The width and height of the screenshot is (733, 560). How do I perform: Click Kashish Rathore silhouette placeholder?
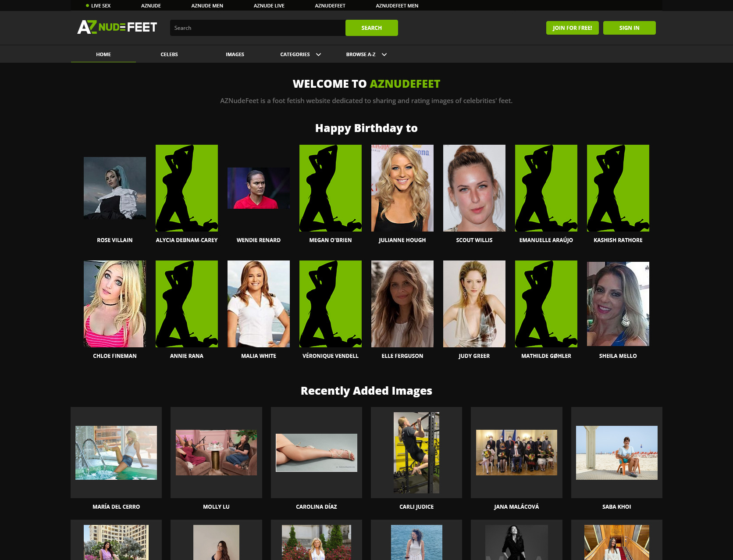(618, 188)
